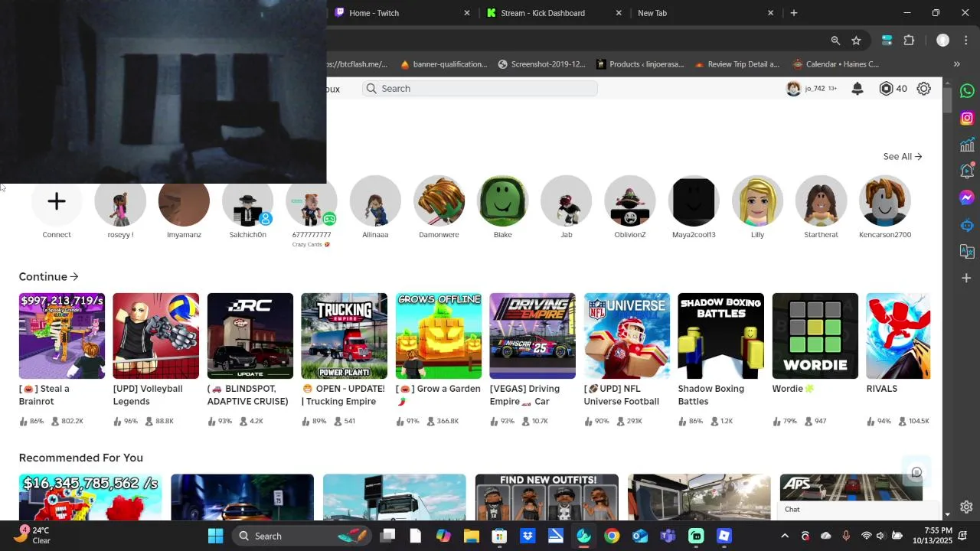Open Windows Start menu

pyautogui.click(x=215, y=536)
